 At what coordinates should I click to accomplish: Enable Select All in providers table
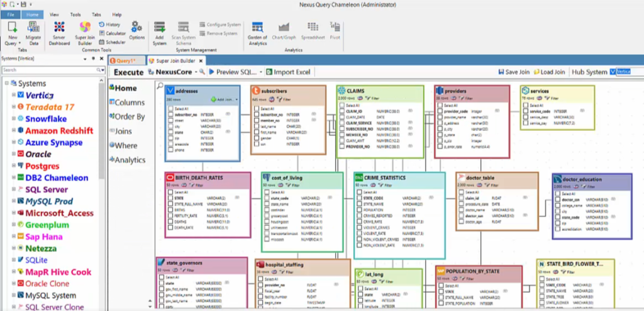pos(438,105)
